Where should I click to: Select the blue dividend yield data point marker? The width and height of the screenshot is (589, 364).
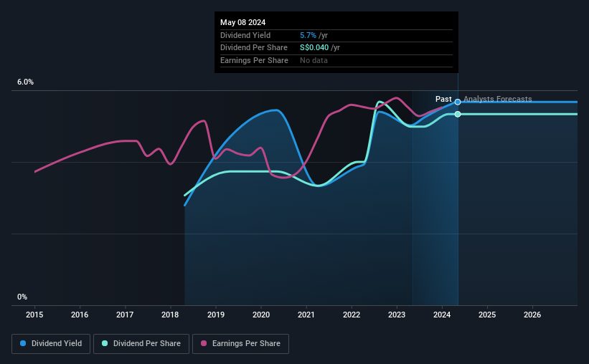point(458,102)
